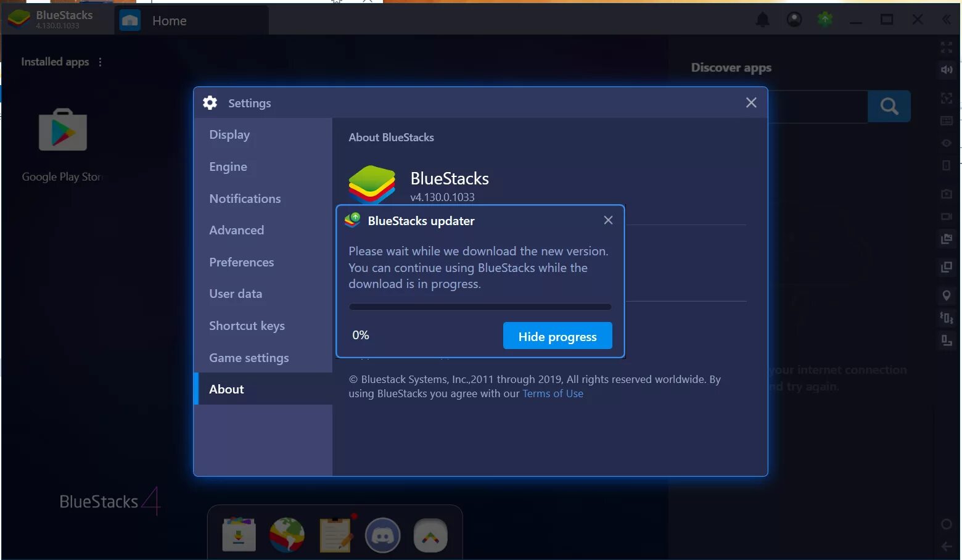
Task: Collapse the side toolbar with double-chevron
Action: click(x=947, y=20)
